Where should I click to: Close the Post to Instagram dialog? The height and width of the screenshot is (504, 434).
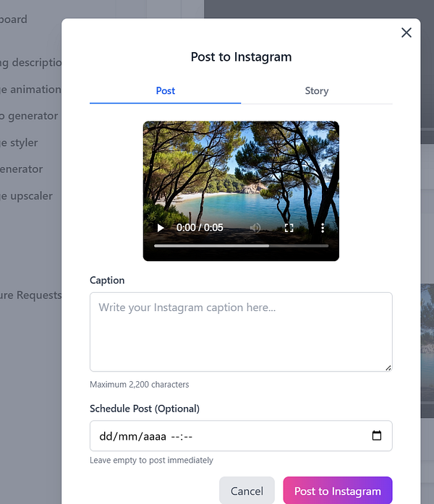[407, 33]
